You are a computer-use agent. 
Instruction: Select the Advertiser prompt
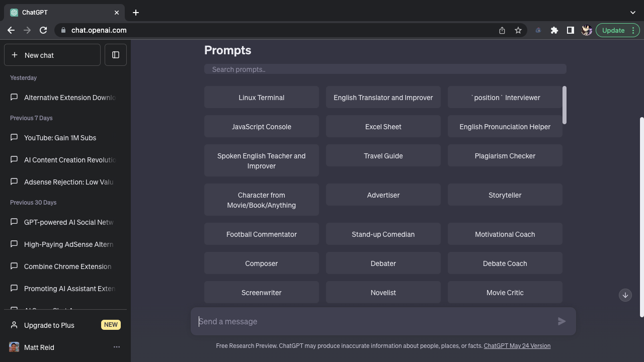pos(383,195)
